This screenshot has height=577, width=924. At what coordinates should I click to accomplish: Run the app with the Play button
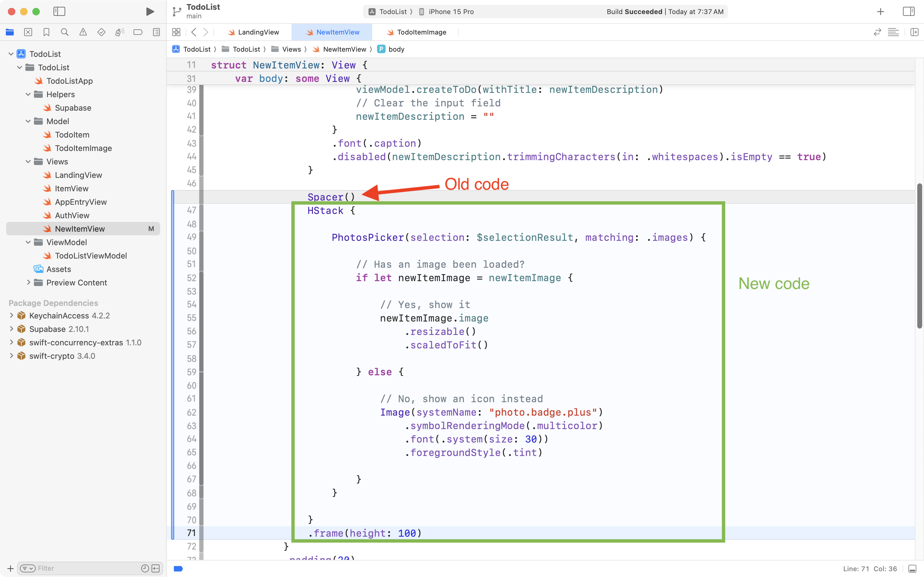pos(150,11)
